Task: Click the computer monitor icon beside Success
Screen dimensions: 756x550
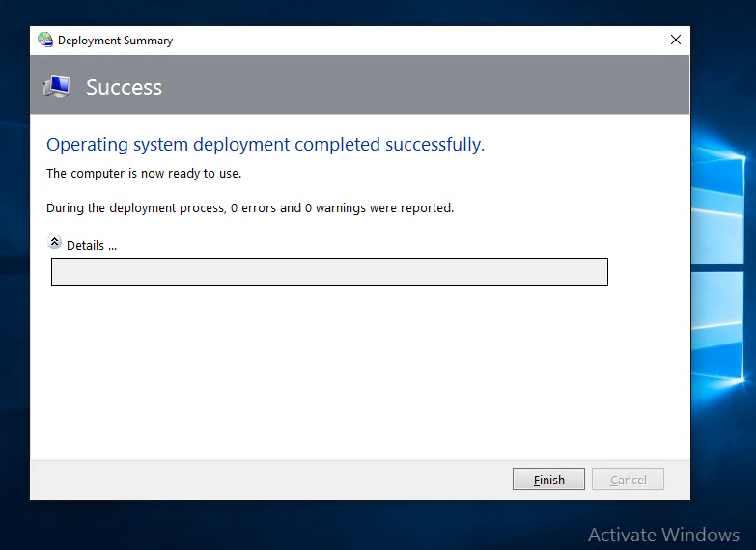Action: (x=57, y=87)
